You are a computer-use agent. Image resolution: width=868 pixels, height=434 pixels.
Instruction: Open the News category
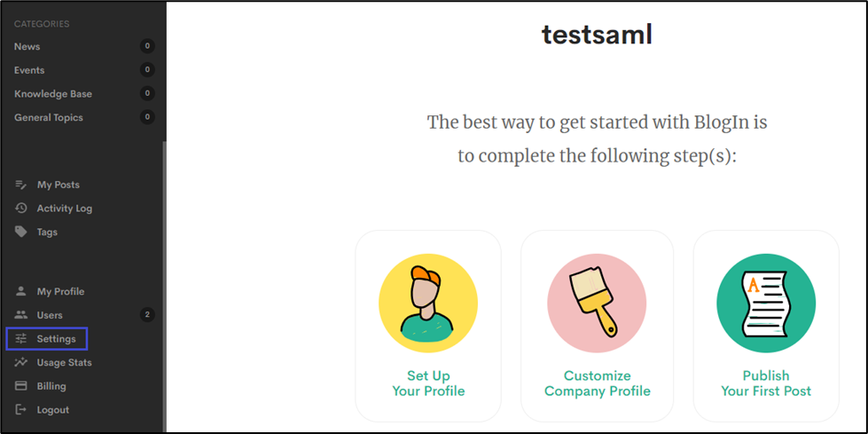(x=27, y=46)
